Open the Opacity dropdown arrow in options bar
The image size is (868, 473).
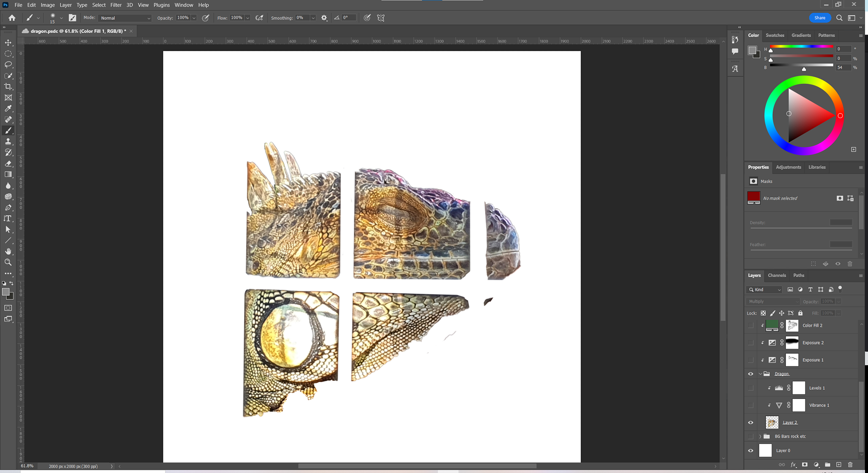coord(194,18)
